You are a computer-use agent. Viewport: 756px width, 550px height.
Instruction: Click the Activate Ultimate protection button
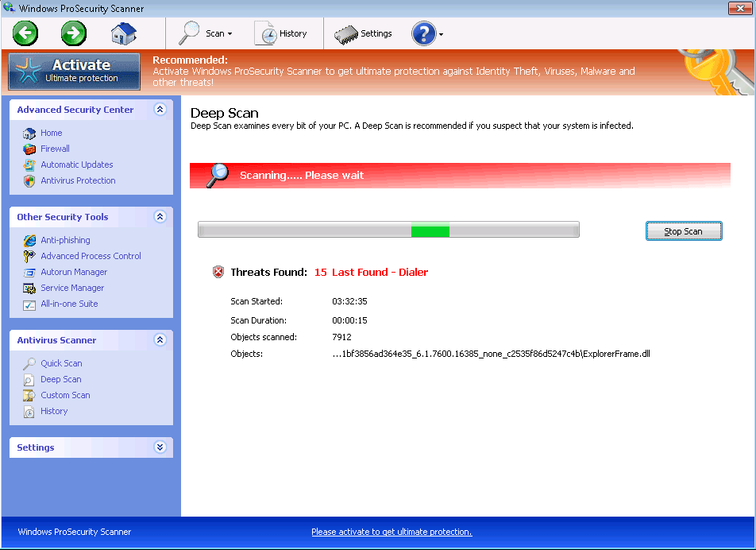click(75, 71)
